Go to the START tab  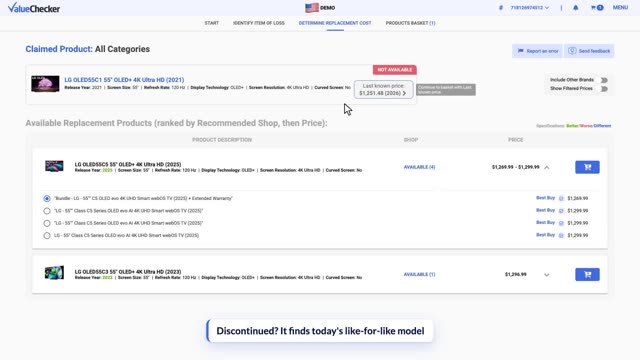click(x=211, y=23)
